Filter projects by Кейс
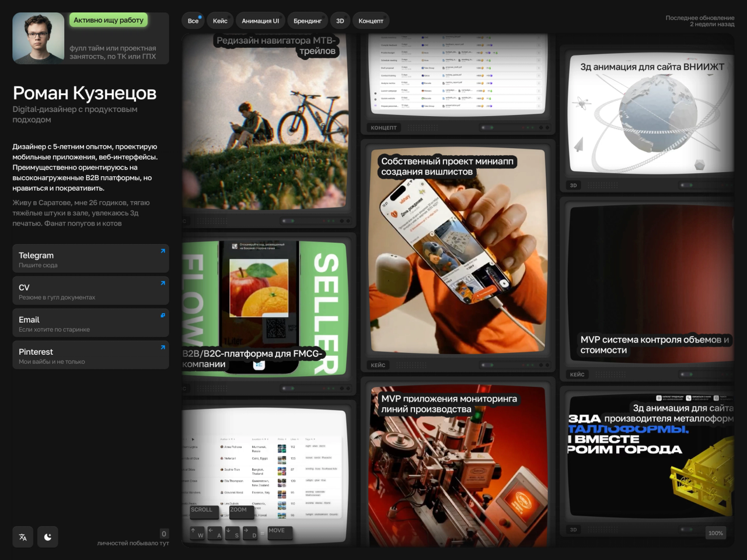Image resolution: width=747 pixels, height=560 pixels. pyautogui.click(x=220, y=21)
